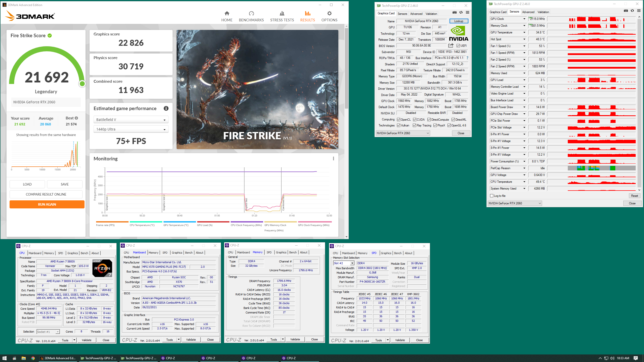Open STRESS TESTS in 3DMark navigation
The width and height of the screenshot is (644, 362).
[282, 17]
